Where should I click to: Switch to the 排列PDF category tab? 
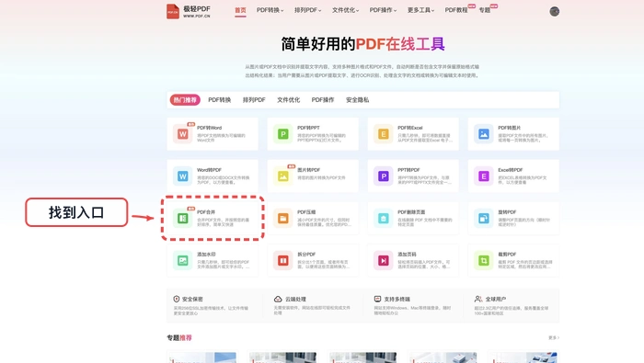coord(254,99)
